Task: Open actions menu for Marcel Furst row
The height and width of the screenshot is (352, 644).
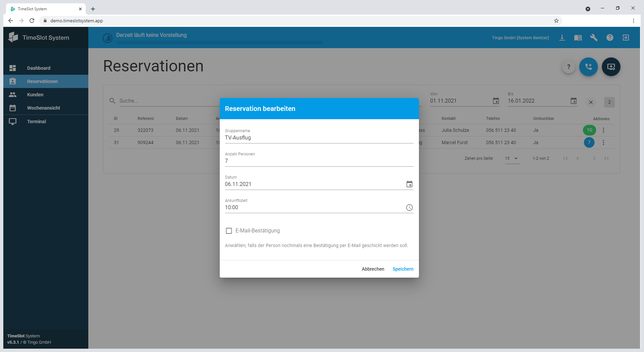Action: click(x=604, y=142)
